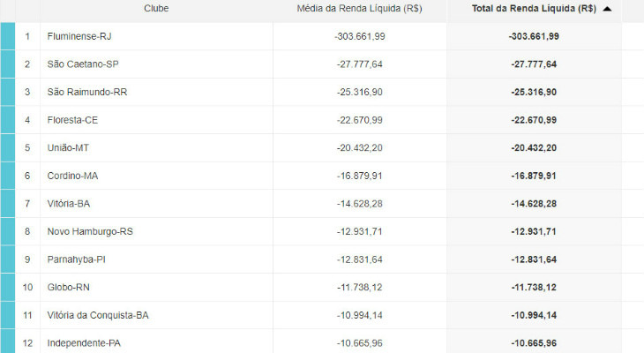Screen dimensions: 644x353
Task: Click the Globo-RN club cell
Action: (x=69, y=287)
